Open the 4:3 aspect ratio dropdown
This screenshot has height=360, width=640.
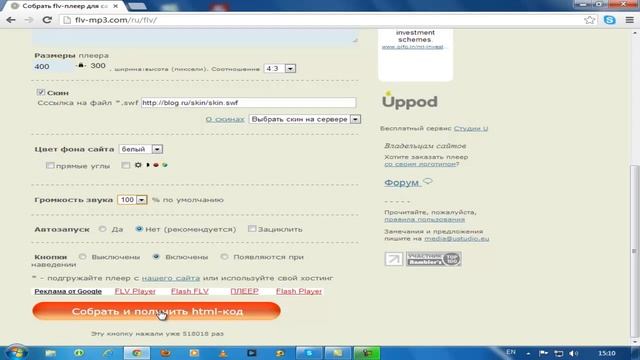[280, 69]
